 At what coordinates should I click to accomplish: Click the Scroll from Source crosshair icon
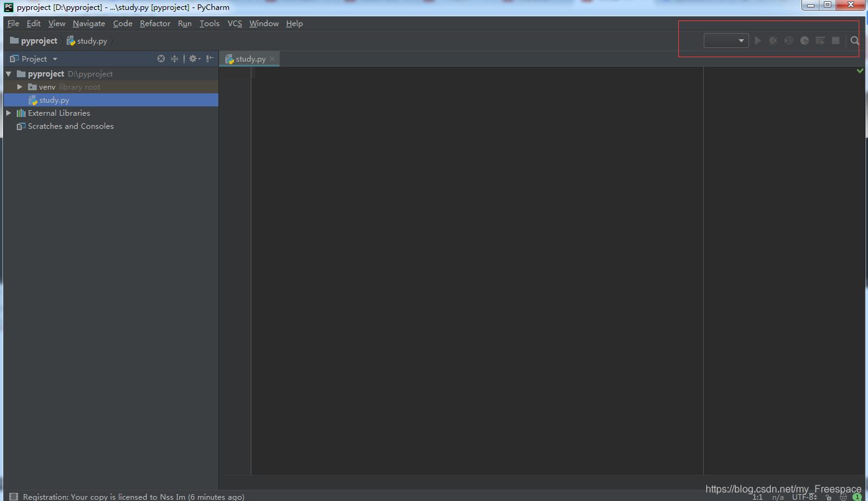161,59
